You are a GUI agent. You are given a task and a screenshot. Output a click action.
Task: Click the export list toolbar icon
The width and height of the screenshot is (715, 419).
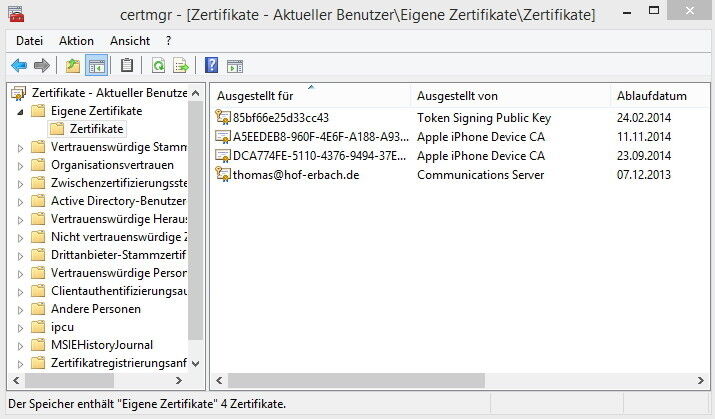coord(181,66)
